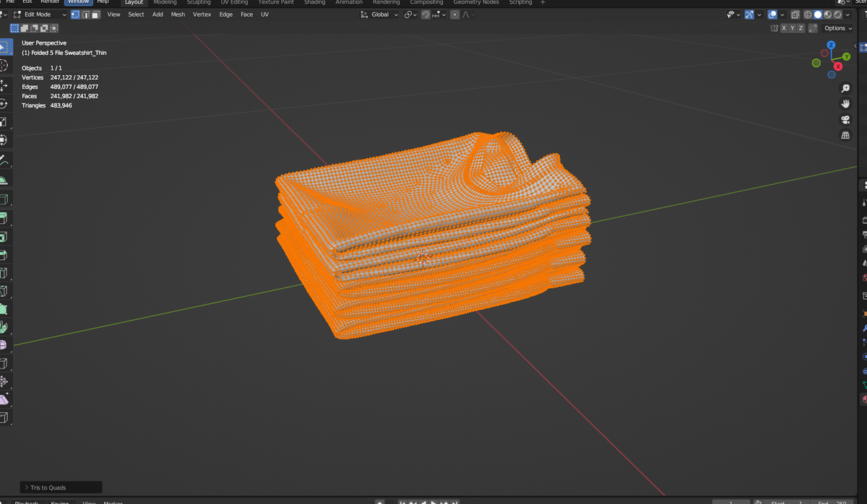Set selection mode to Intersect
The height and width of the screenshot is (504, 867).
click(54, 28)
